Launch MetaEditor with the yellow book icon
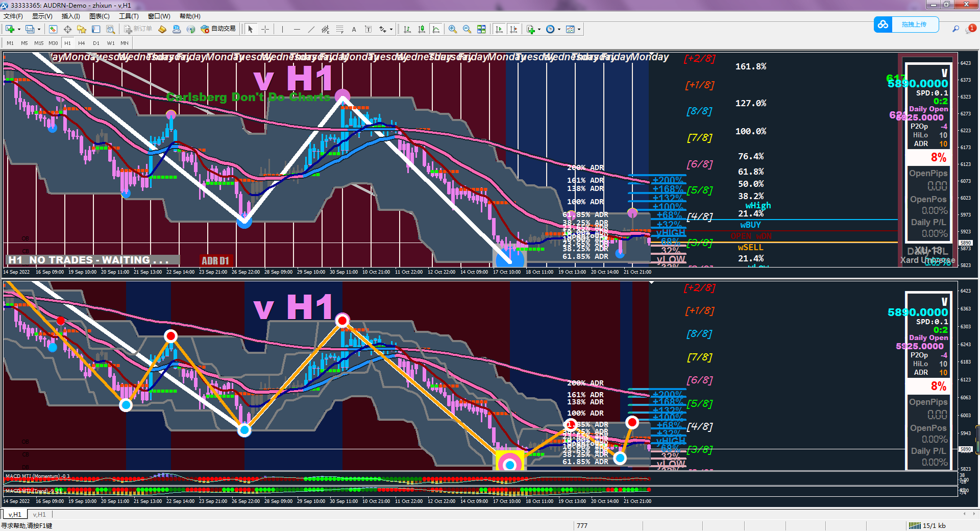 pyautogui.click(x=162, y=29)
